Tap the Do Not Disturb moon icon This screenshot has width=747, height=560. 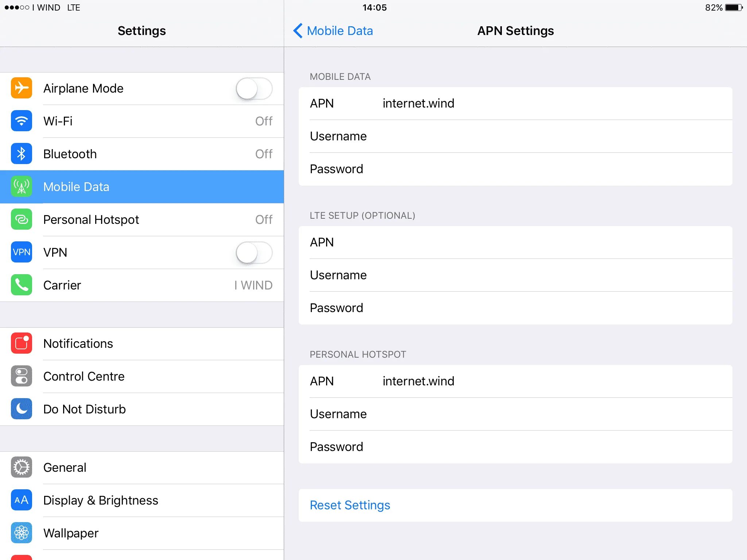coord(22,409)
